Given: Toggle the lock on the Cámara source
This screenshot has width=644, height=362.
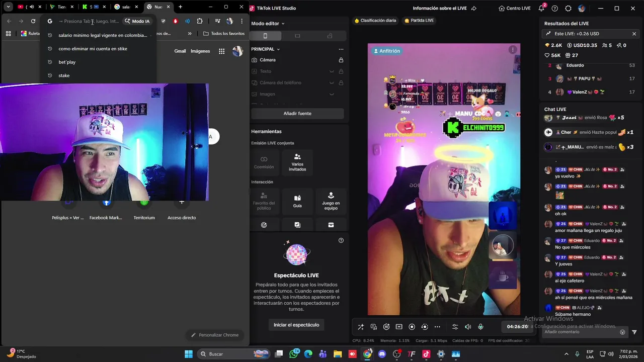Looking at the screenshot, I should (x=341, y=60).
